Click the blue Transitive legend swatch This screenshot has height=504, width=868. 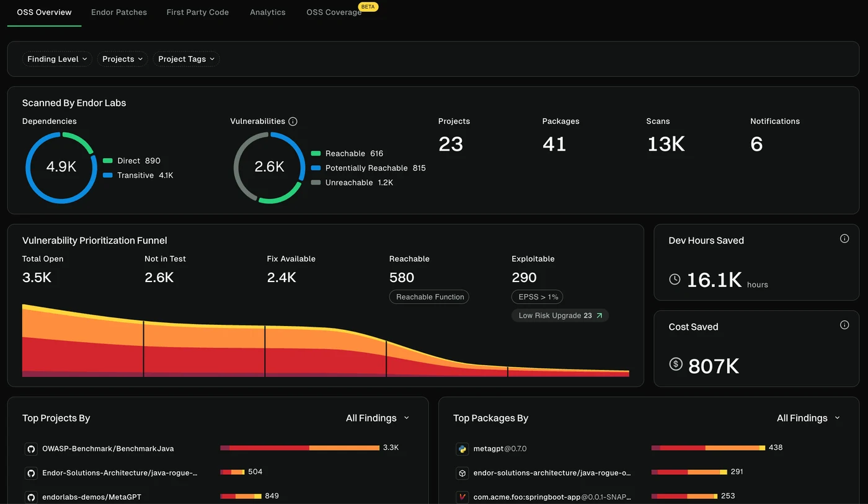[x=108, y=175]
